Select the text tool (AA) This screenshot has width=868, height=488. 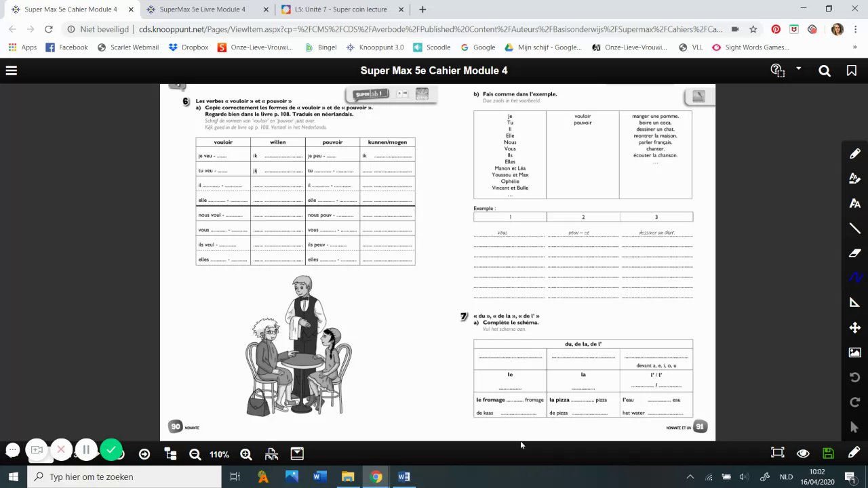[x=855, y=203]
